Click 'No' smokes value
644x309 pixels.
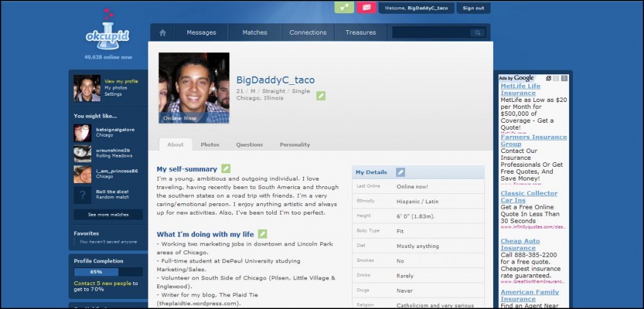coord(400,261)
